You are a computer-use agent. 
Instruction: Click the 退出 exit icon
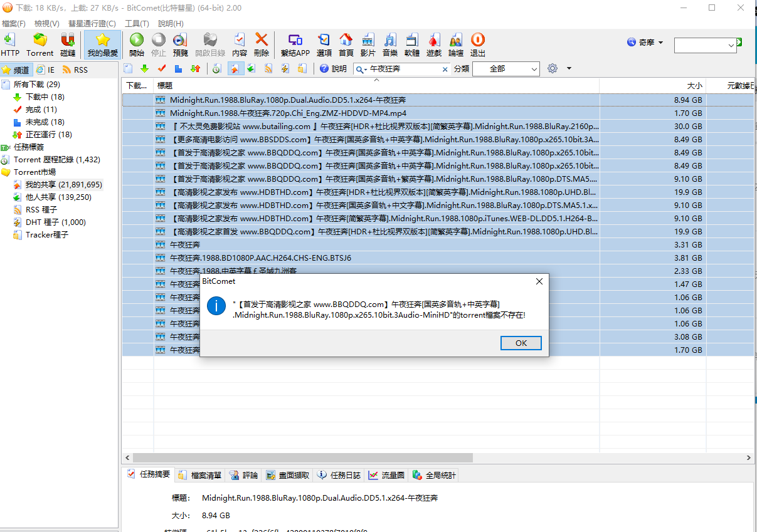tap(478, 45)
